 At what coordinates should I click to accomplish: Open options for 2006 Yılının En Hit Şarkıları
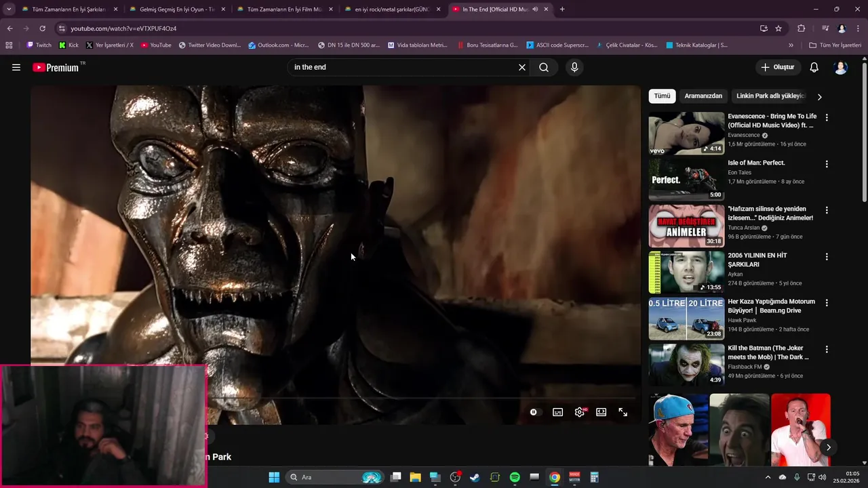[827, 257]
